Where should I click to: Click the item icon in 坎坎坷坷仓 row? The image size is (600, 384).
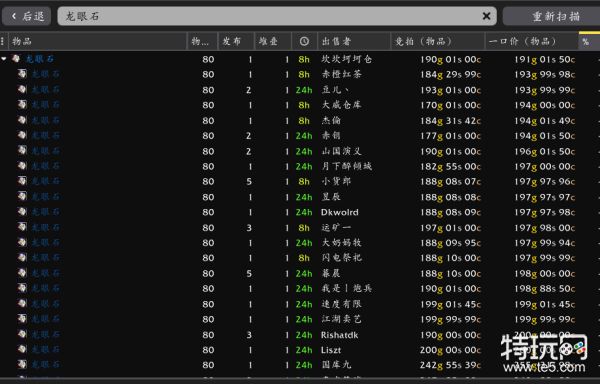(x=16, y=59)
